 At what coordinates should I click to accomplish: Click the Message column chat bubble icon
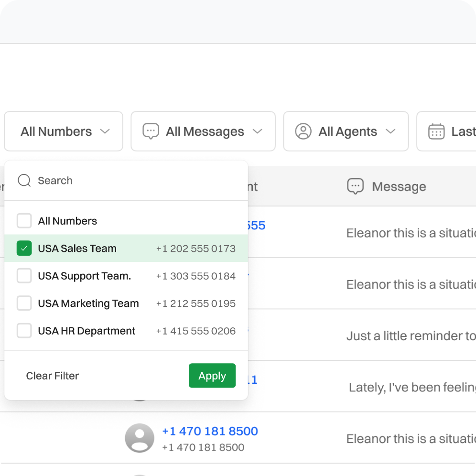click(355, 186)
